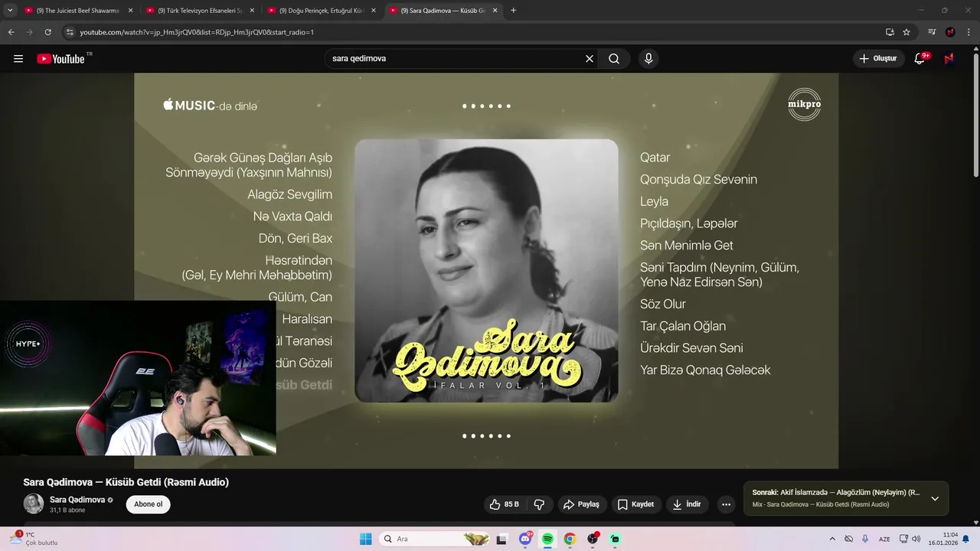Click the page vertical scrollbar

click(976, 115)
